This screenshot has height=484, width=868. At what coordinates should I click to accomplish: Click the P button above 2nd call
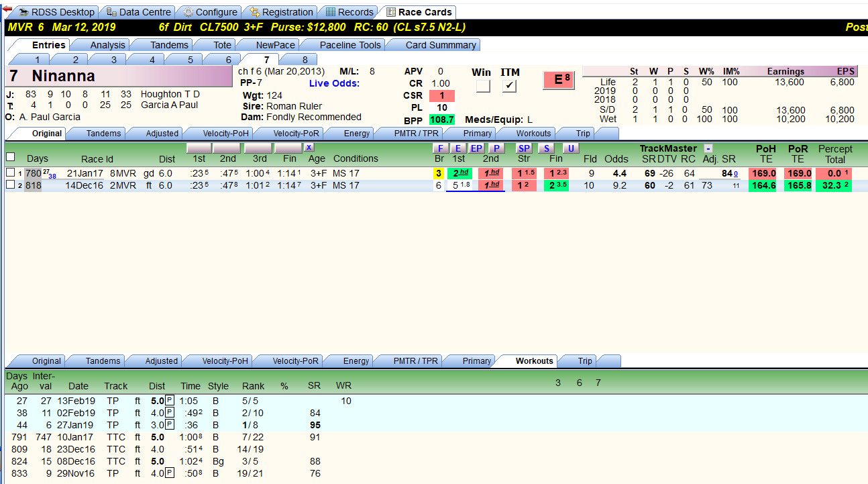[x=496, y=148]
